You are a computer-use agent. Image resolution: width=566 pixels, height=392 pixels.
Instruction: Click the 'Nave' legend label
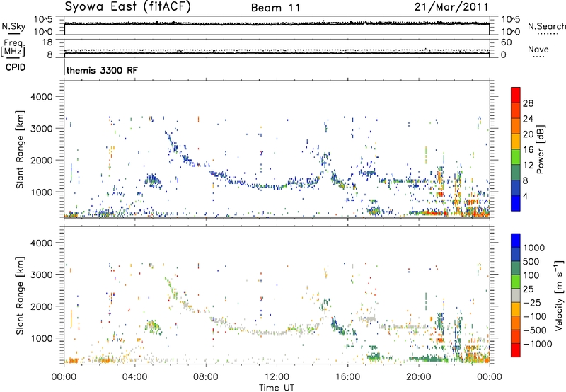click(538, 50)
